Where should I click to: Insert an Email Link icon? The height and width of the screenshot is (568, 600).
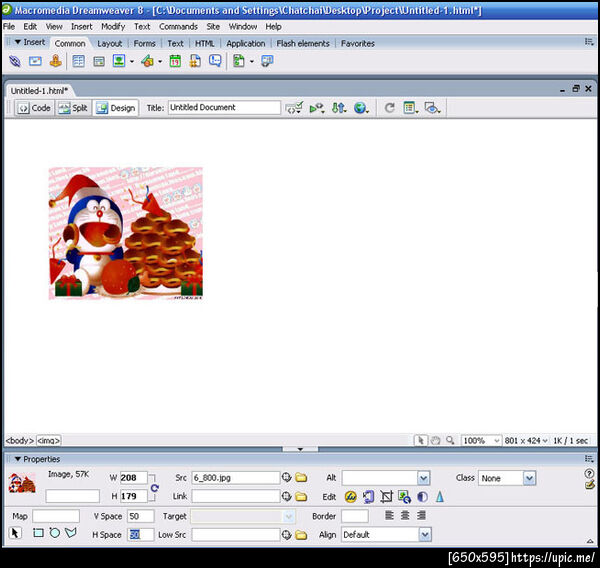pos(35,61)
